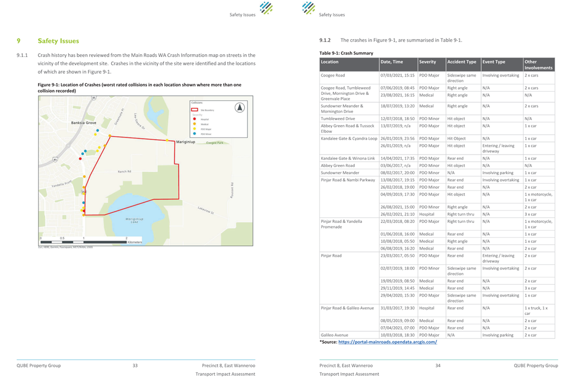Image resolution: width=575 pixels, height=392 pixels.
Task: Click page number 34 in the footer
Action: 438,366
